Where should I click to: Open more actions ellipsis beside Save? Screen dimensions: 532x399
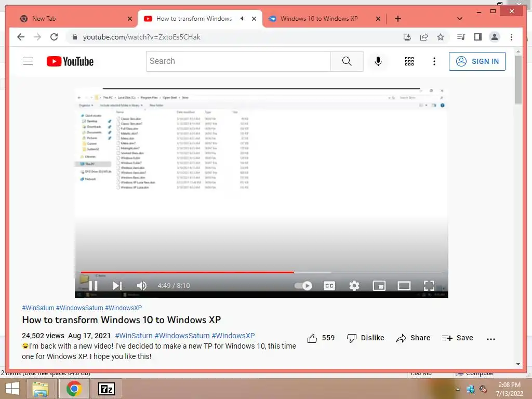(490, 339)
